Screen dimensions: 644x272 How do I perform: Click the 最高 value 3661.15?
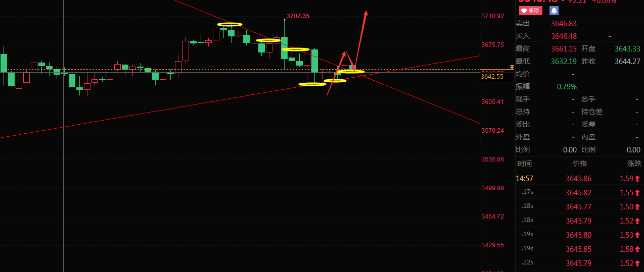click(x=564, y=49)
